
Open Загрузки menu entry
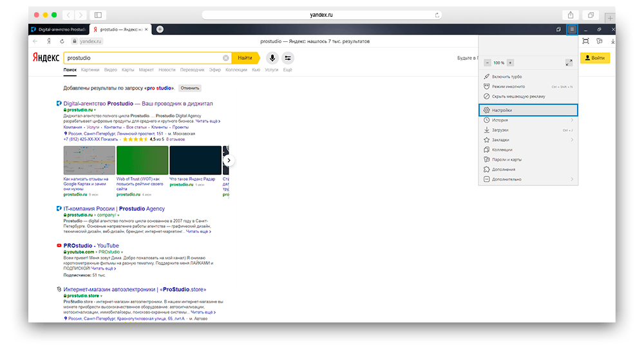pos(528,130)
